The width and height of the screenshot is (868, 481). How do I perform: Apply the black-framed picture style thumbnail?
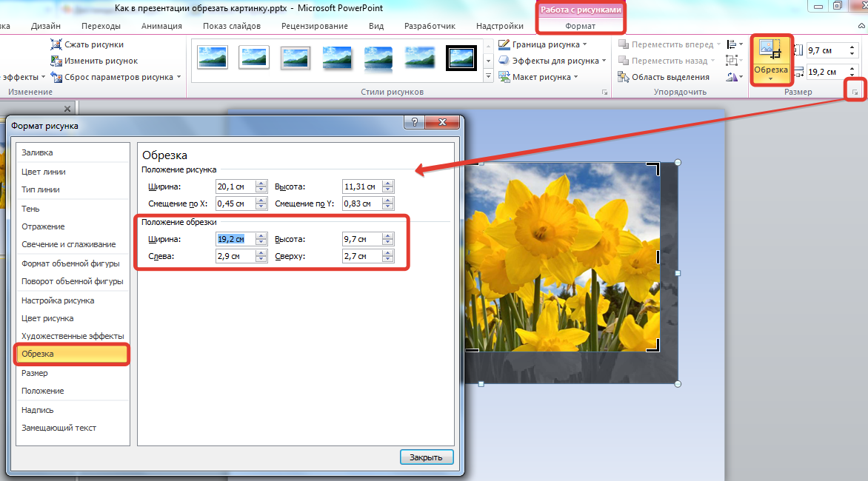click(x=461, y=58)
